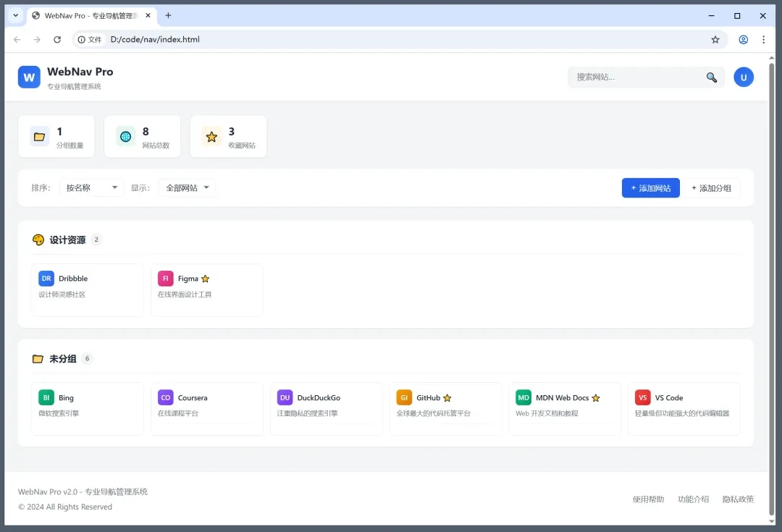Toggle the MDN Web Docs favorite star
The height and width of the screenshot is (532, 782).
coord(595,398)
